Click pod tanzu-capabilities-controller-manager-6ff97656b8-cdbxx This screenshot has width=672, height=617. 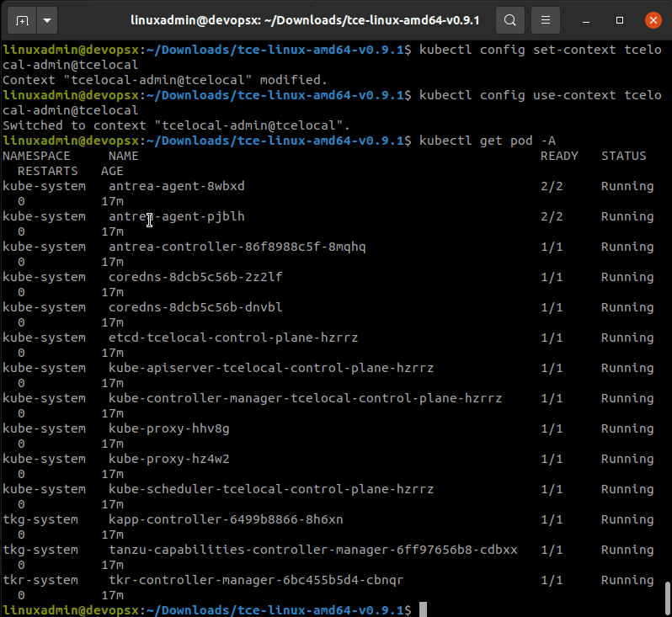tap(313, 550)
